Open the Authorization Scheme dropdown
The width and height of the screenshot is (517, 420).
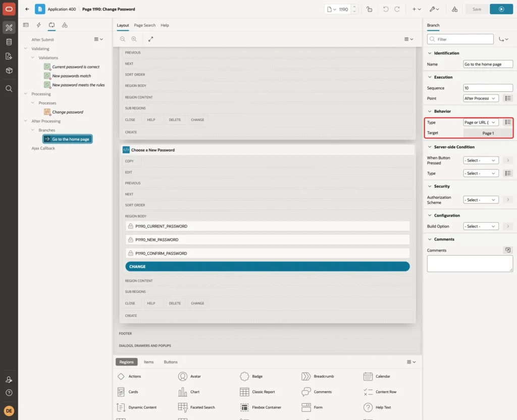point(481,200)
